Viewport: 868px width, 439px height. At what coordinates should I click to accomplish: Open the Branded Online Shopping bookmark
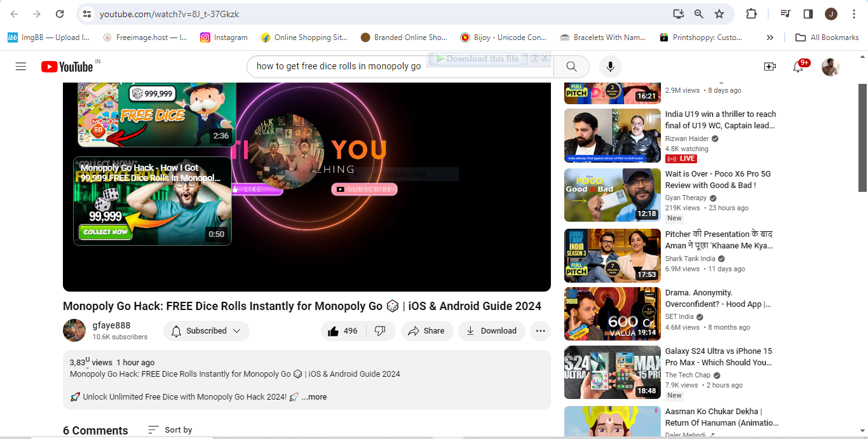403,37
